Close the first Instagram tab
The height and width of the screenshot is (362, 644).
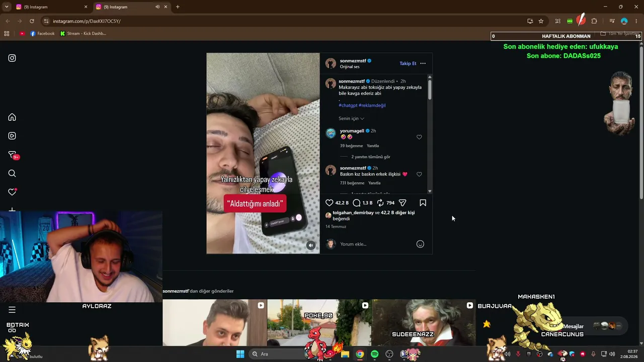point(86,7)
